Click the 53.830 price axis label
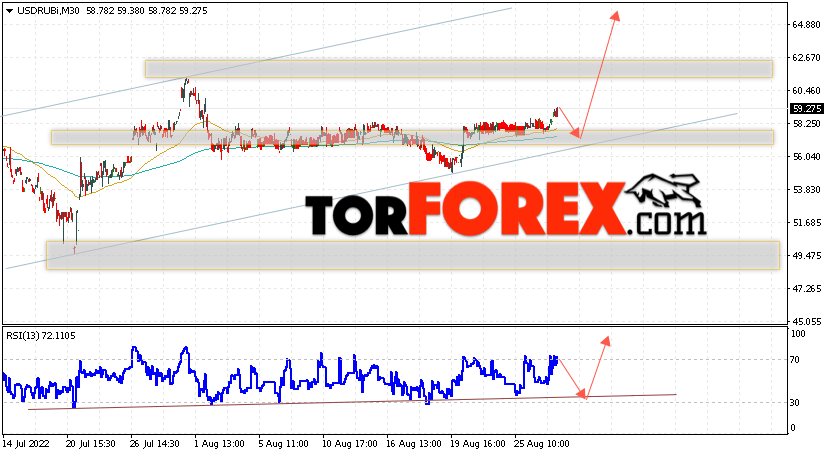The image size is (828, 455). 806,189
